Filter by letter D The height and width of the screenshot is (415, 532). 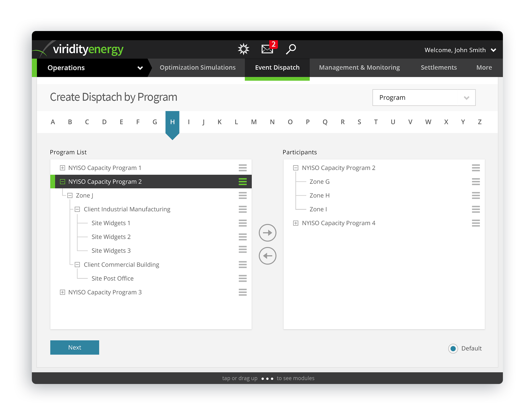104,122
